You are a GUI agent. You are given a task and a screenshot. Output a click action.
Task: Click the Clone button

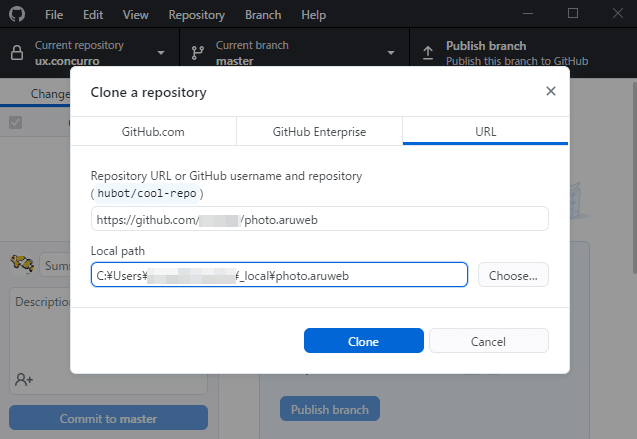pos(364,341)
